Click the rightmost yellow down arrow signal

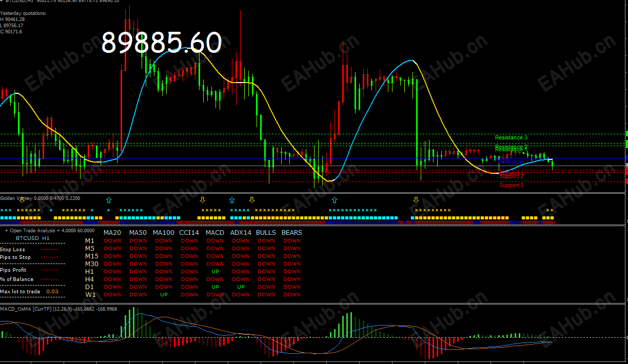coord(416,199)
